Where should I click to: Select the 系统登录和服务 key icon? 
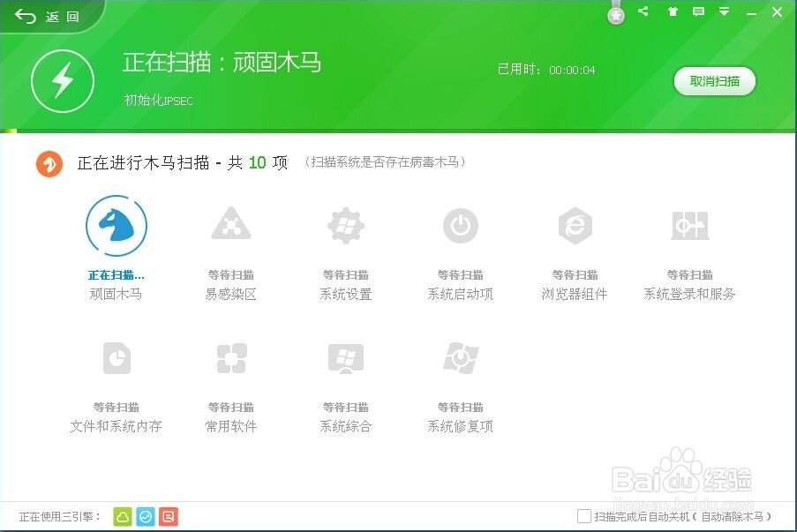[689, 225]
